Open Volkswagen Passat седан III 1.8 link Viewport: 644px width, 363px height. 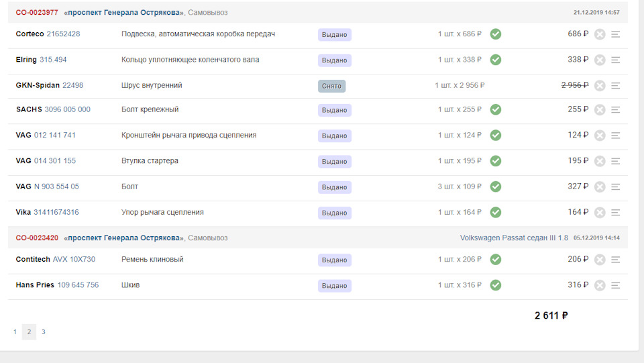click(x=514, y=238)
